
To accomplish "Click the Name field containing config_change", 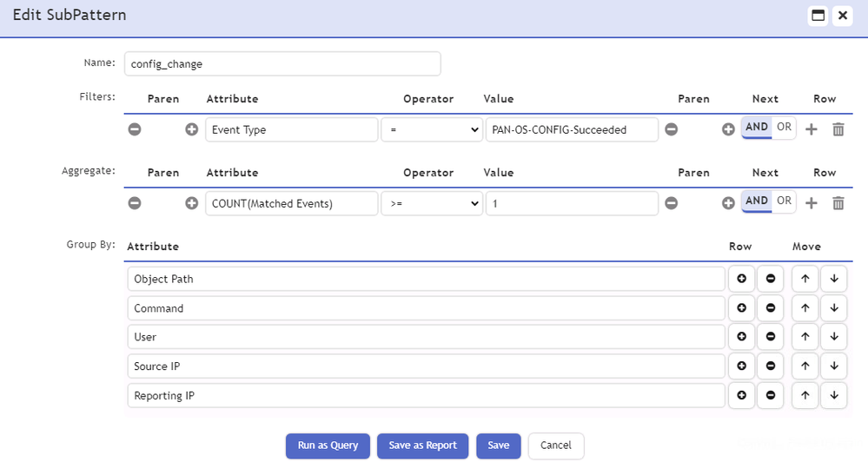I will click(282, 64).
